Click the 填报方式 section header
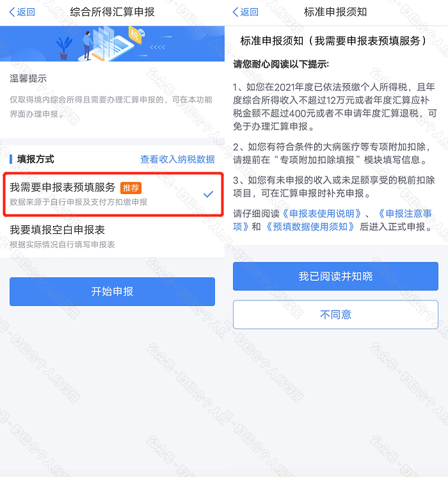The image size is (448, 477). [x=35, y=159]
